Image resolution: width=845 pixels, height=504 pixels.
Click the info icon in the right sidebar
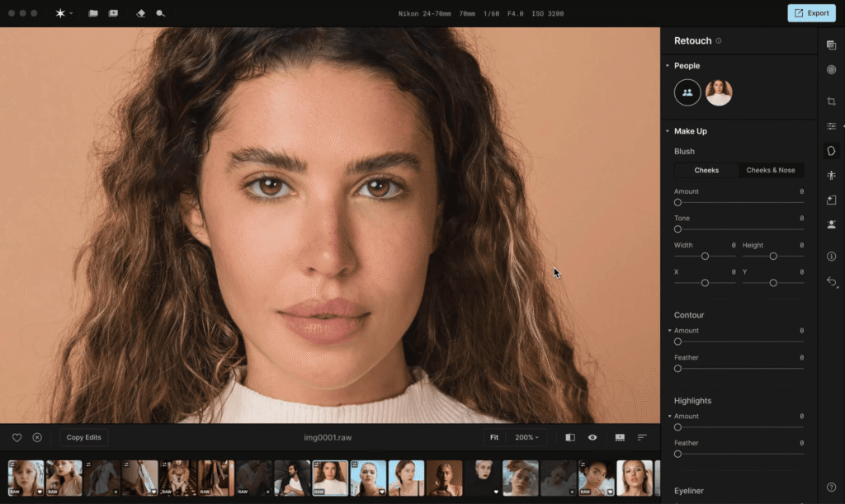[x=831, y=257]
